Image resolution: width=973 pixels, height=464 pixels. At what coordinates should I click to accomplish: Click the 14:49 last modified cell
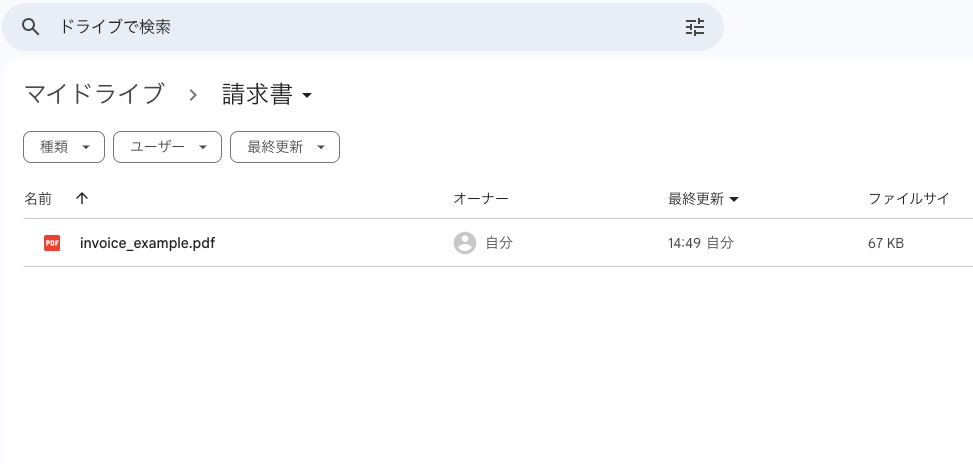(x=685, y=243)
